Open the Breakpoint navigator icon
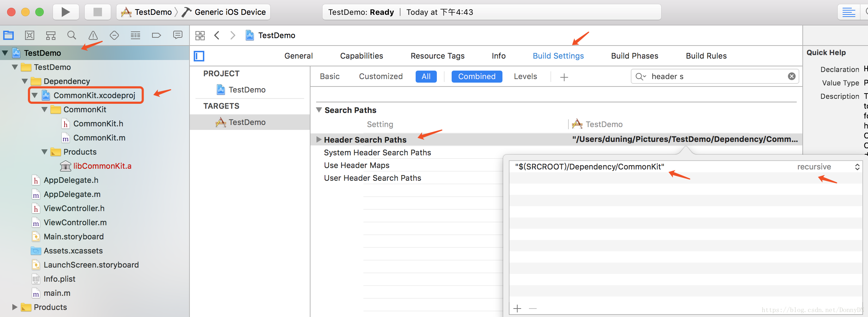This screenshot has width=868, height=317. 156,35
